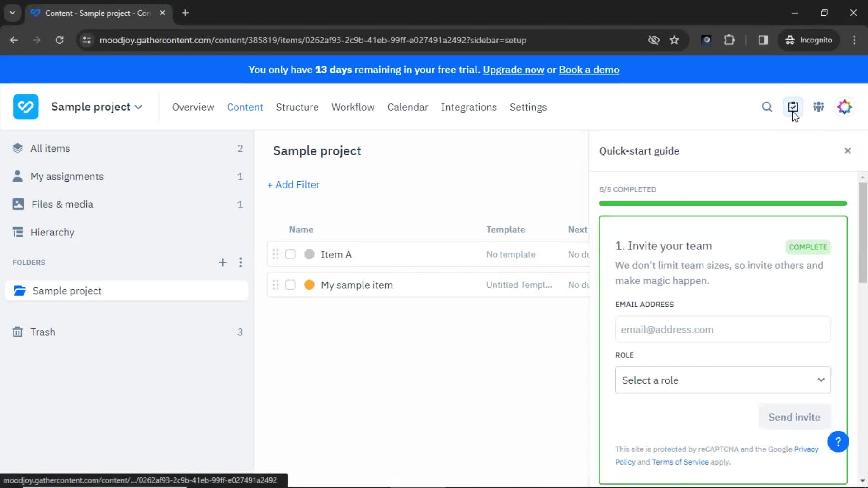This screenshot has width=868, height=488.
Task: Toggle the quick-start guide checklist icon
Action: [x=793, y=107]
